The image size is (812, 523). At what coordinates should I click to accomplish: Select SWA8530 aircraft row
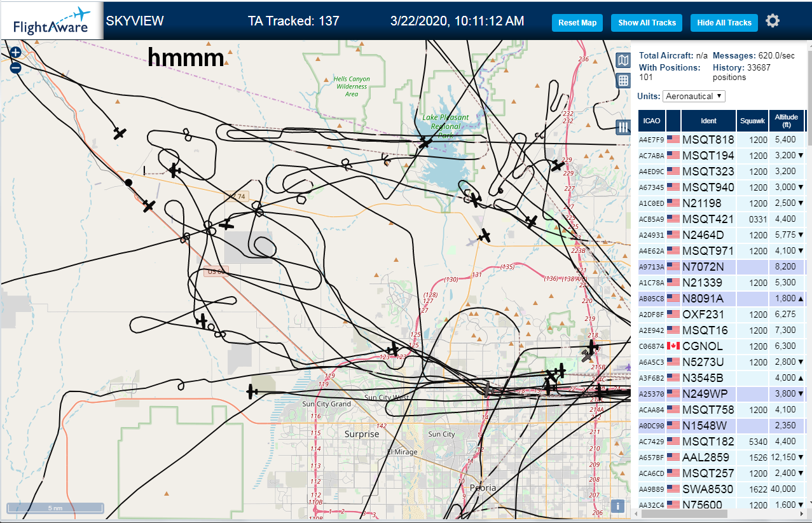722,489
